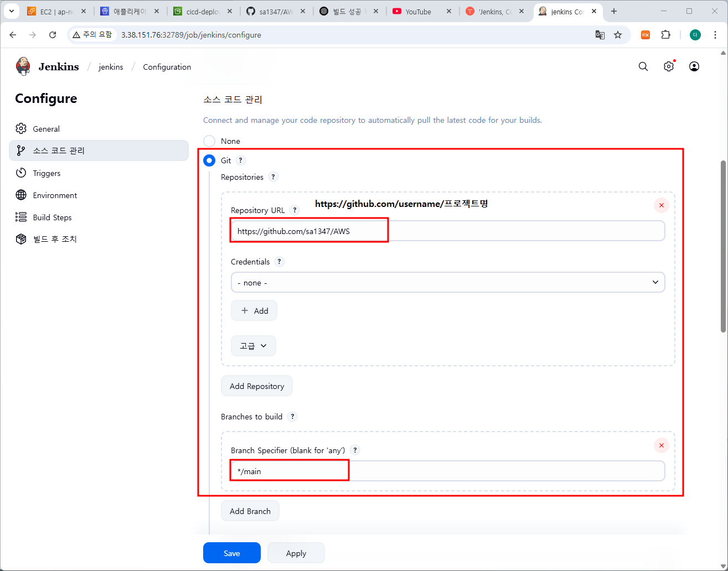
Task: Go to Triggers section in sidebar
Action: pos(99,173)
